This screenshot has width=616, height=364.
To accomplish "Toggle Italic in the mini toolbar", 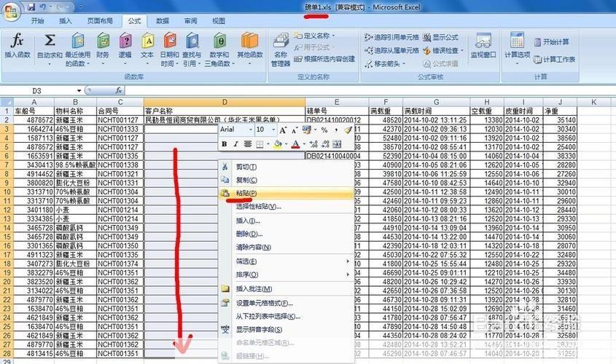I will tap(236, 144).
